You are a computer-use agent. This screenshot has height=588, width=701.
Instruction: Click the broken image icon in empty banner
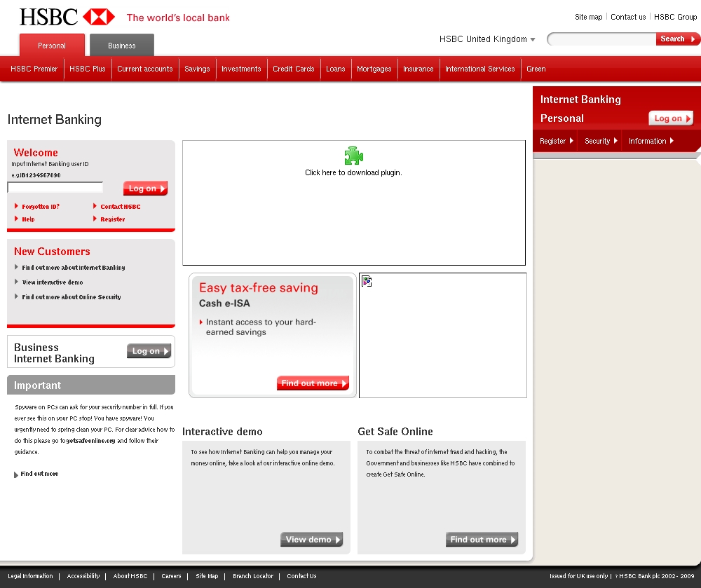point(367,281)
